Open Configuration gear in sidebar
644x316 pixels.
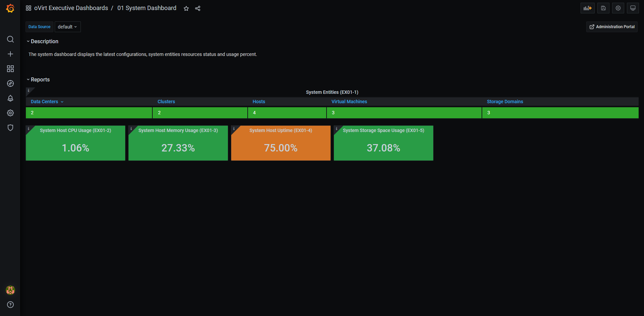click(x=10, y=113)
